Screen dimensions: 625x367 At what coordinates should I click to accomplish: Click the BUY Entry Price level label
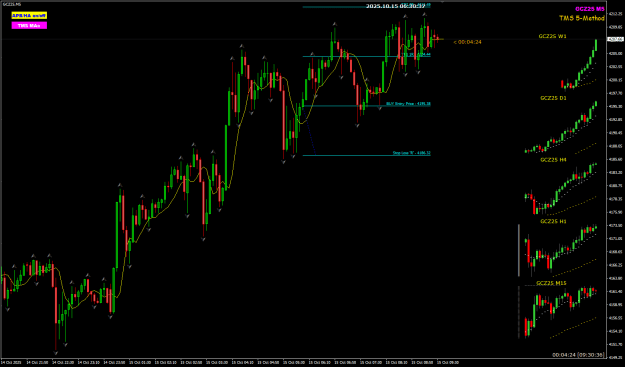(408, 104)
